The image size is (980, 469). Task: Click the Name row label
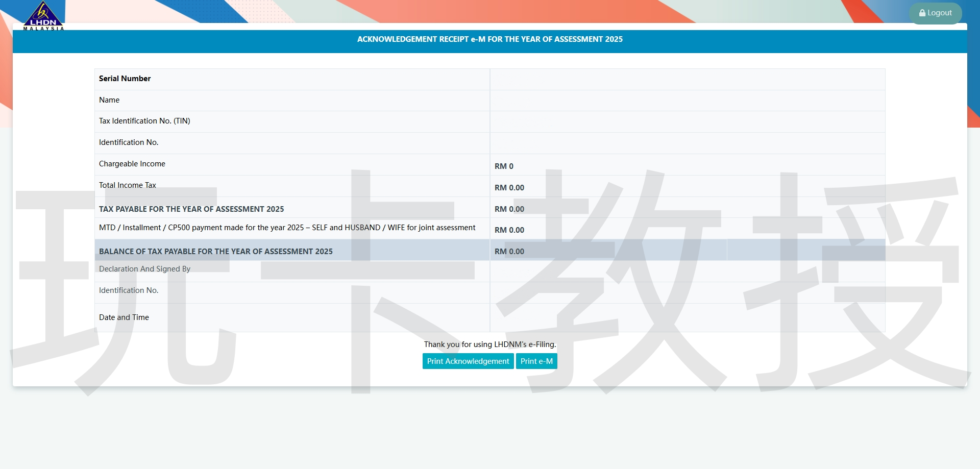109,100
